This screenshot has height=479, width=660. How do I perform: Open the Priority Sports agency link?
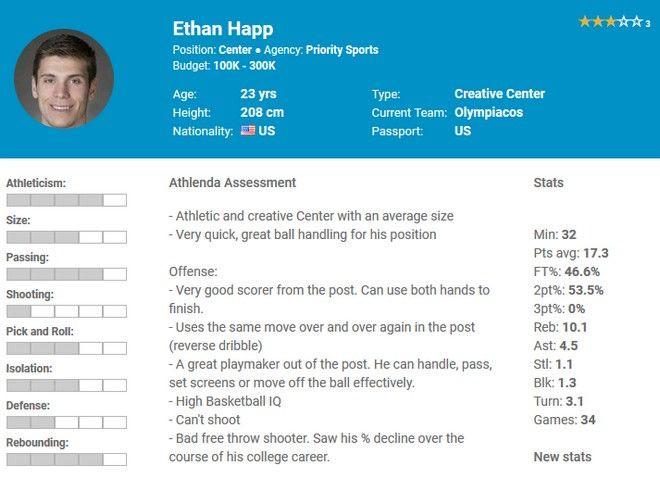tap(342, 49)
